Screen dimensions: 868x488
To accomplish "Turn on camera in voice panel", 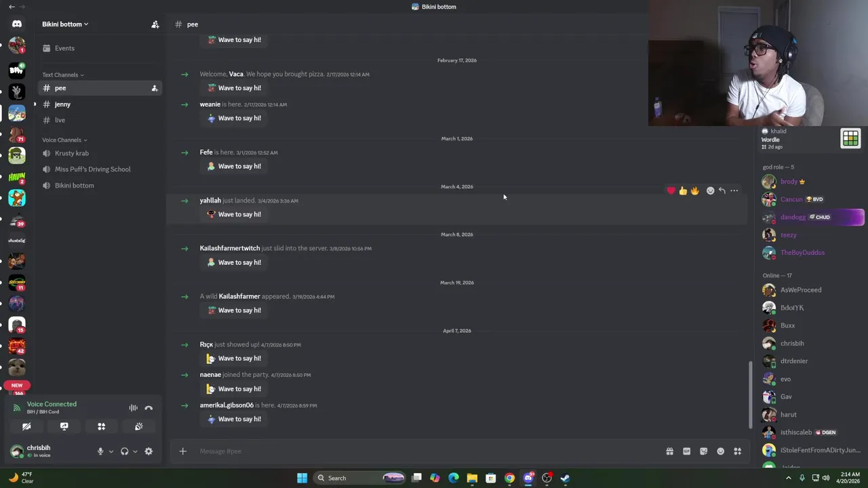I will click(26, 426).
